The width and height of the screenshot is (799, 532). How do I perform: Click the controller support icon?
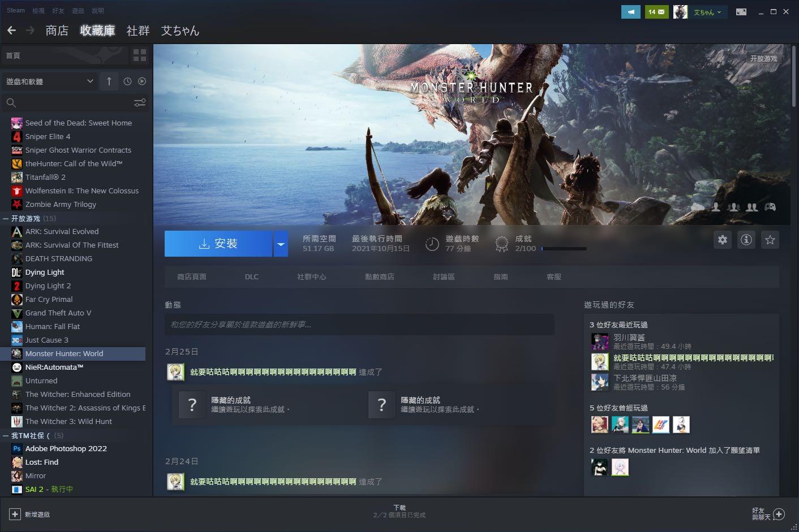coord(770,207)
